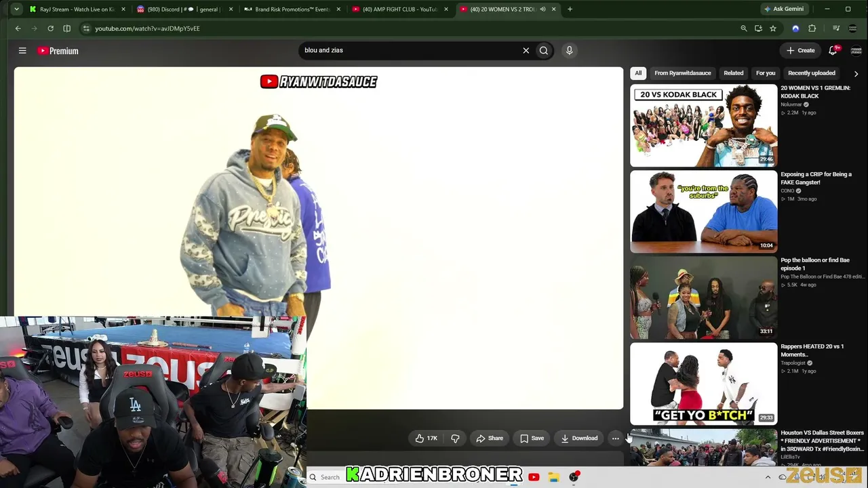Go forward one page in browser
868x488 pixels.
point(35,28)
